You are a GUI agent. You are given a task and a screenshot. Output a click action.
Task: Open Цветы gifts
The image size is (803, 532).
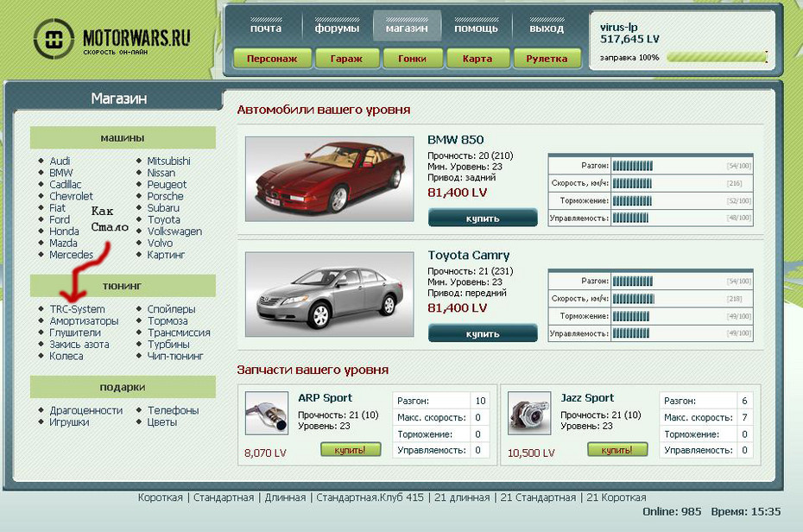(x=162, y=422)
